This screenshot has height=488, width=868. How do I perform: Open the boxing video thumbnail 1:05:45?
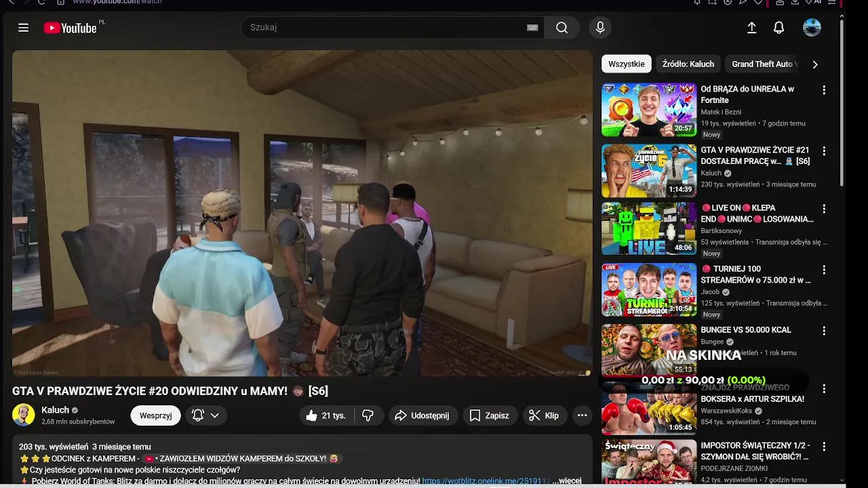tap(649, 408)
